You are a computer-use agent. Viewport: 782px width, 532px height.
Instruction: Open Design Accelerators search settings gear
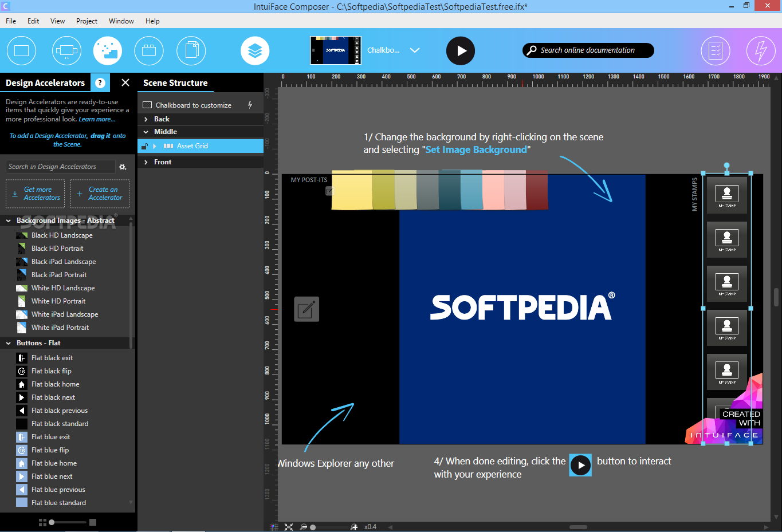click(x=123, y=167)
